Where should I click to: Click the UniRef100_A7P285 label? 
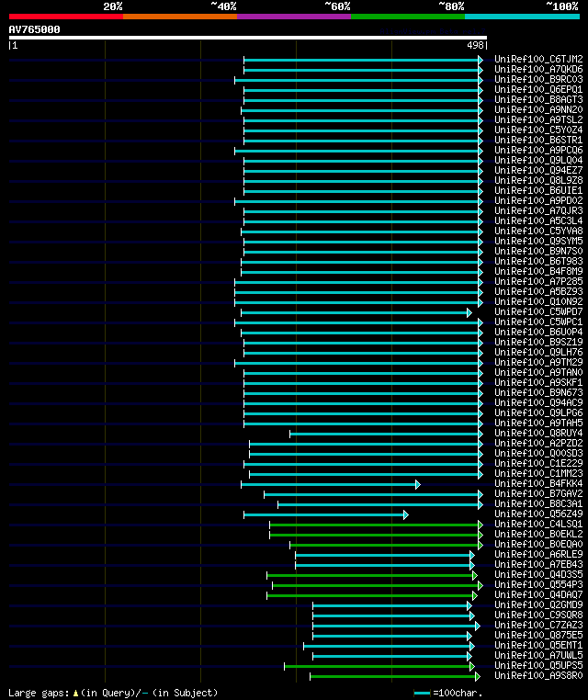(538, 281)
